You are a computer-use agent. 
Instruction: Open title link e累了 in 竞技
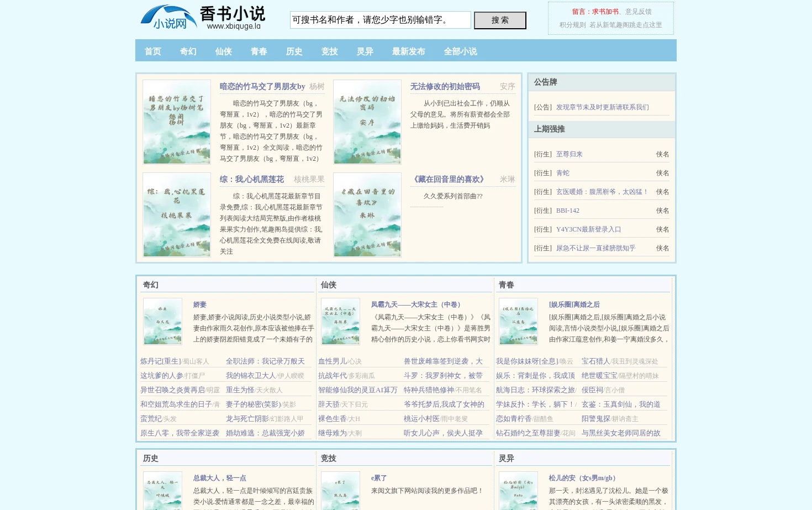click(379, 478)
